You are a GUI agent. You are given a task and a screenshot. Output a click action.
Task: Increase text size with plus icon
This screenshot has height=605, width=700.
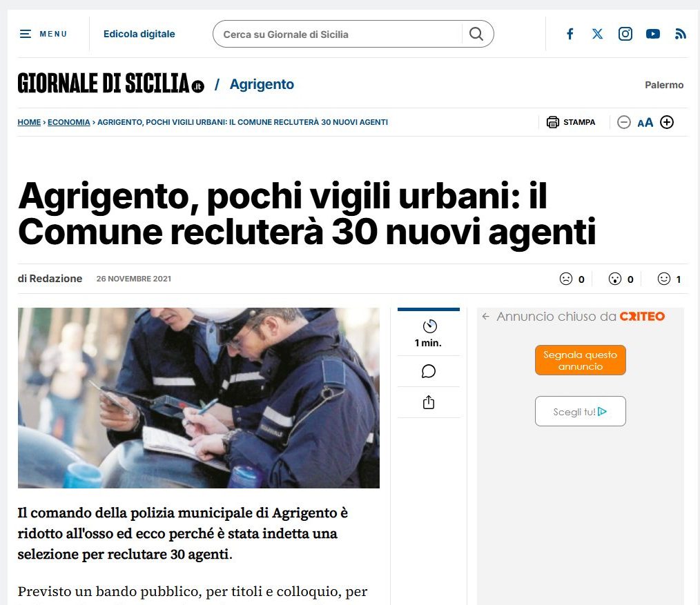coord(666,122)
